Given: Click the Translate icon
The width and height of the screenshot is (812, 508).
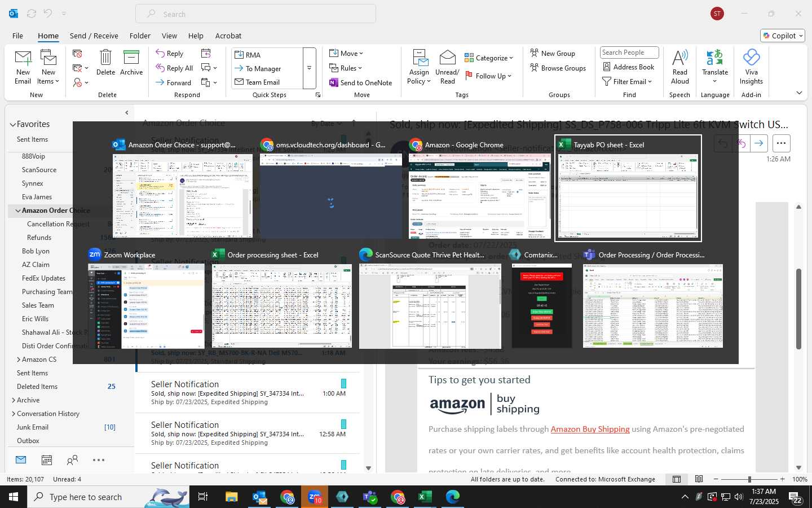Looking at the screenshot, I should point(715,58).
